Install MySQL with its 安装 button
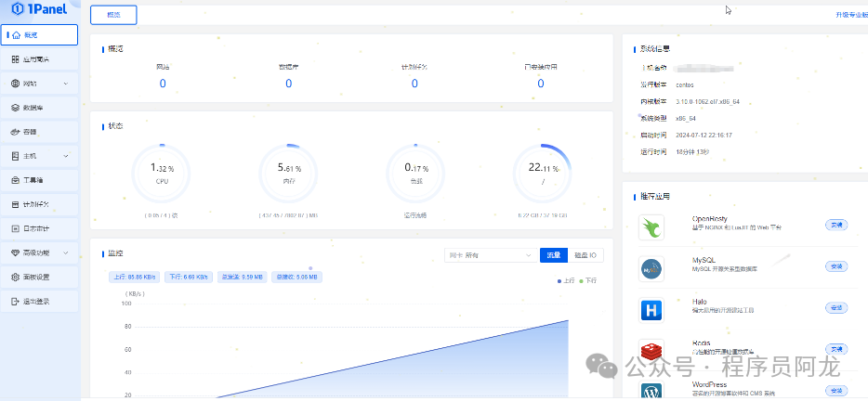The image size is (868, 401). (835, 266)
